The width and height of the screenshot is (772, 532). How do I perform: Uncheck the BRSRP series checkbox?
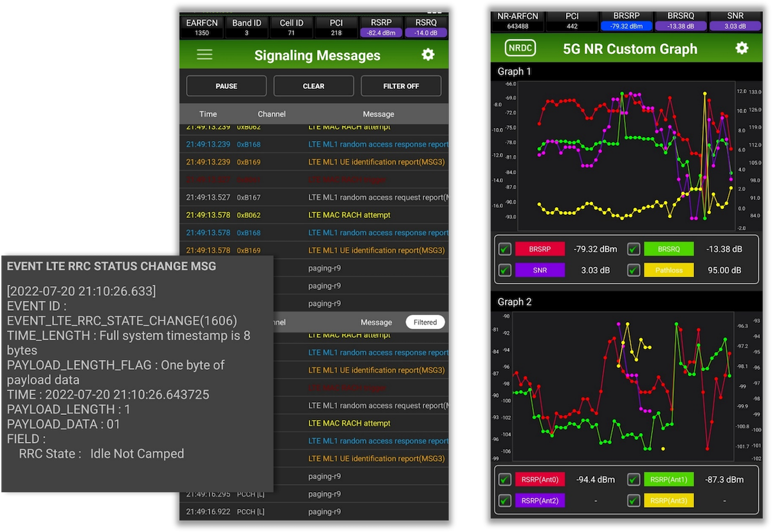[x=505, y=249]
